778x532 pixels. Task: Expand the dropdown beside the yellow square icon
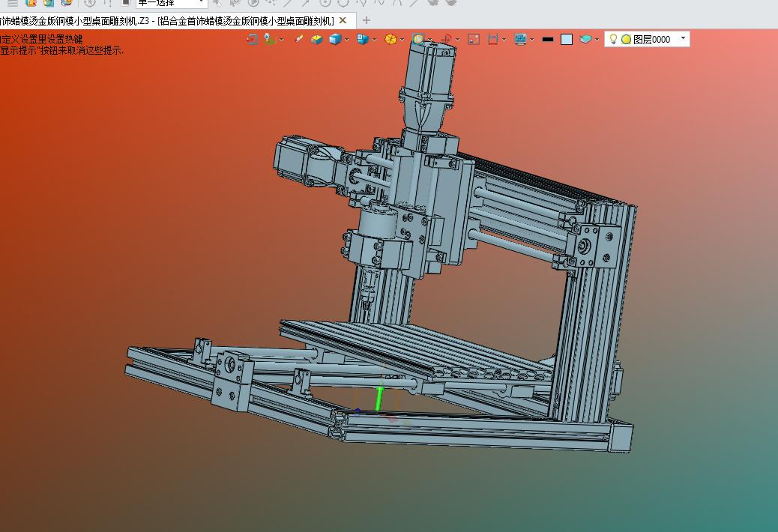(429, 39)
